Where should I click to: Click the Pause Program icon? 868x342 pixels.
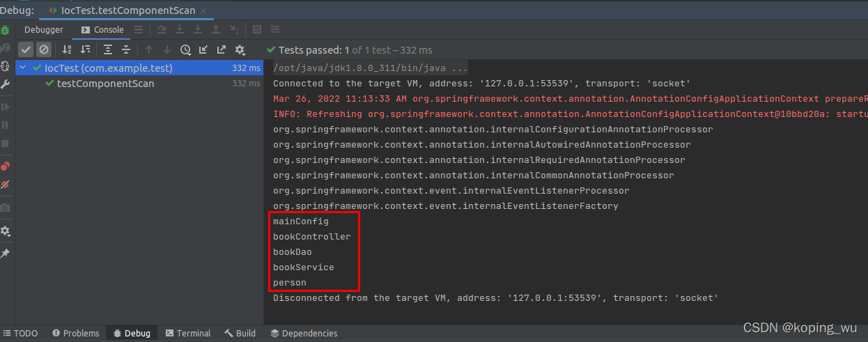click(x=5, y=125)
